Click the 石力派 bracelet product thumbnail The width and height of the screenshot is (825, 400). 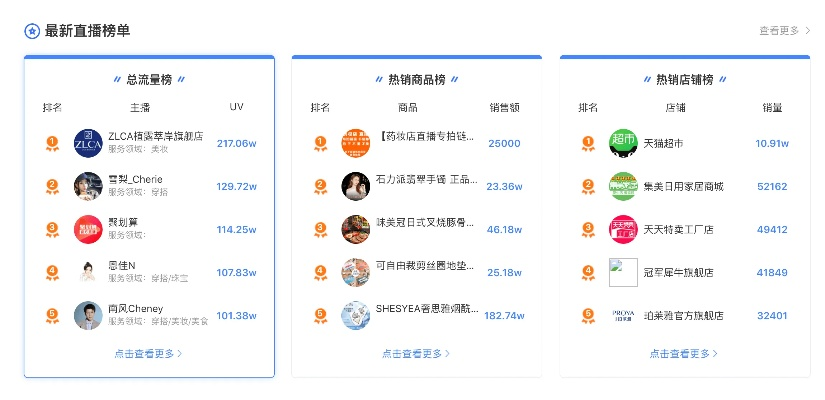click(355, 186)
